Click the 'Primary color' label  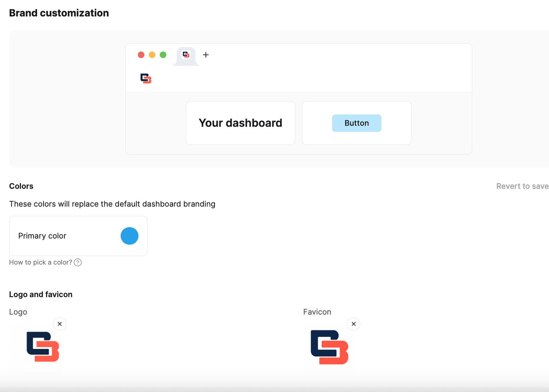click(x=42, y=236)
